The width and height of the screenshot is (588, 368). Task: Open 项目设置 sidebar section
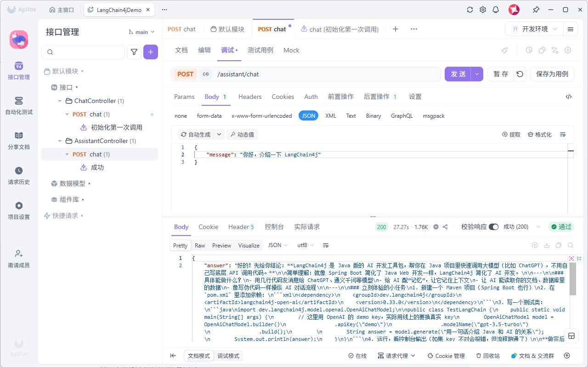(19, 211)
